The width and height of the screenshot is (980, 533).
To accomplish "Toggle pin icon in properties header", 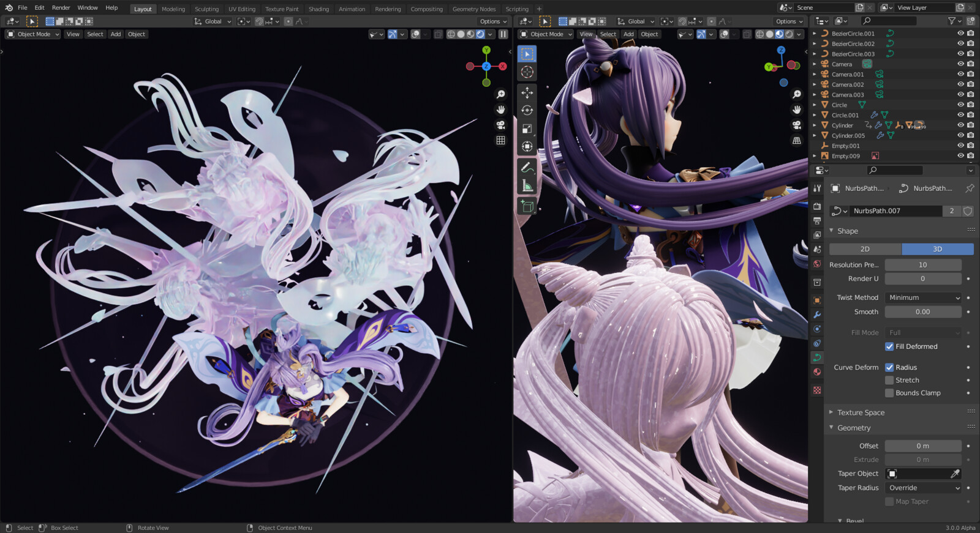I will tap(970, 188).
